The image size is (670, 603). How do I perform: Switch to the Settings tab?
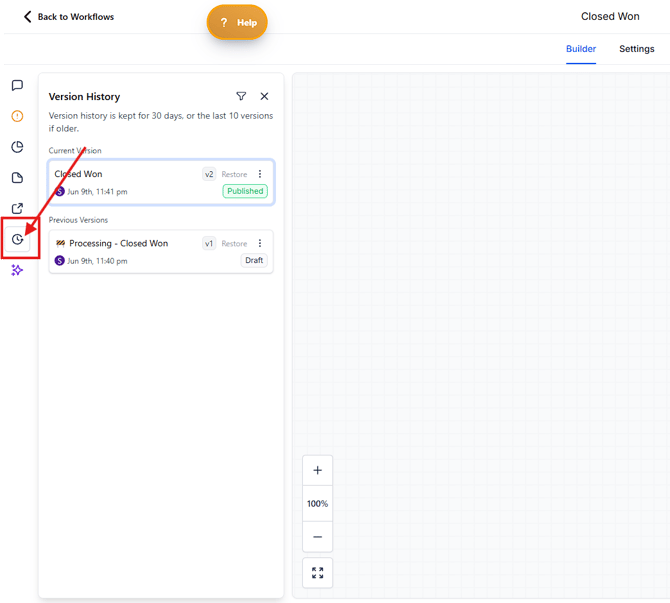coord(637,49)
